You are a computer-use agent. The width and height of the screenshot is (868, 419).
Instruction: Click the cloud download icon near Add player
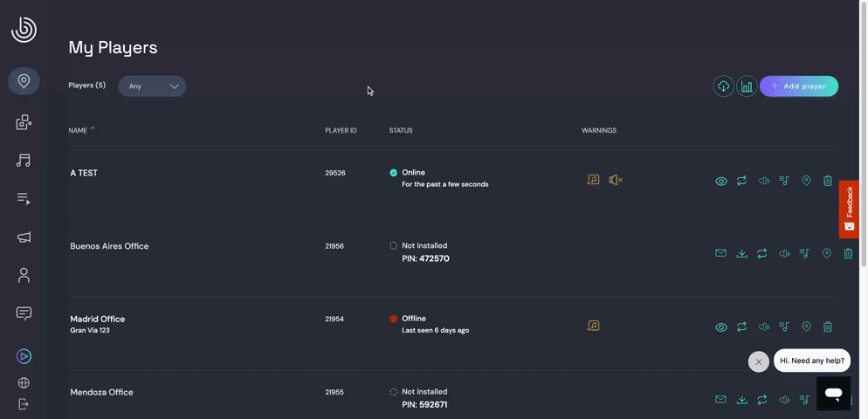pos(723,86)
